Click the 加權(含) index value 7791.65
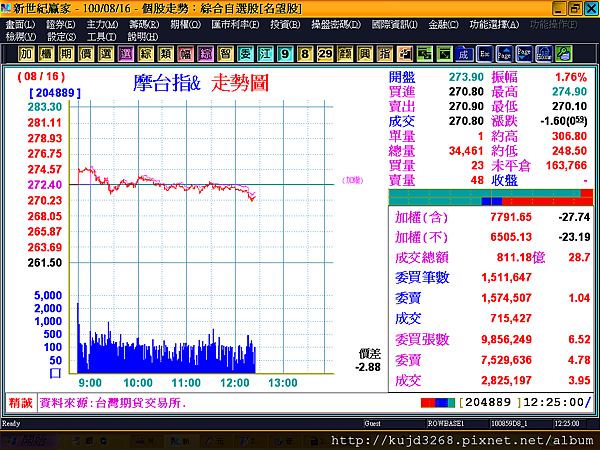The image size is (600, 450). point(511,217)
